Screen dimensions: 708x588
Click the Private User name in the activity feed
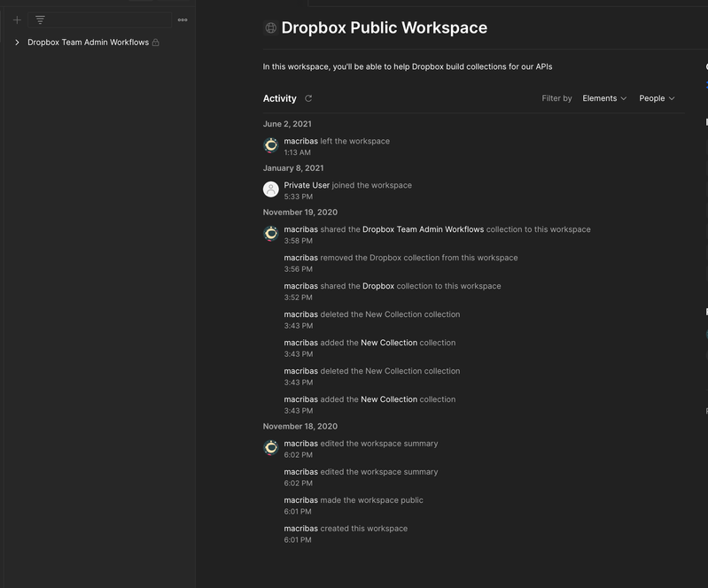pos(307,185)
